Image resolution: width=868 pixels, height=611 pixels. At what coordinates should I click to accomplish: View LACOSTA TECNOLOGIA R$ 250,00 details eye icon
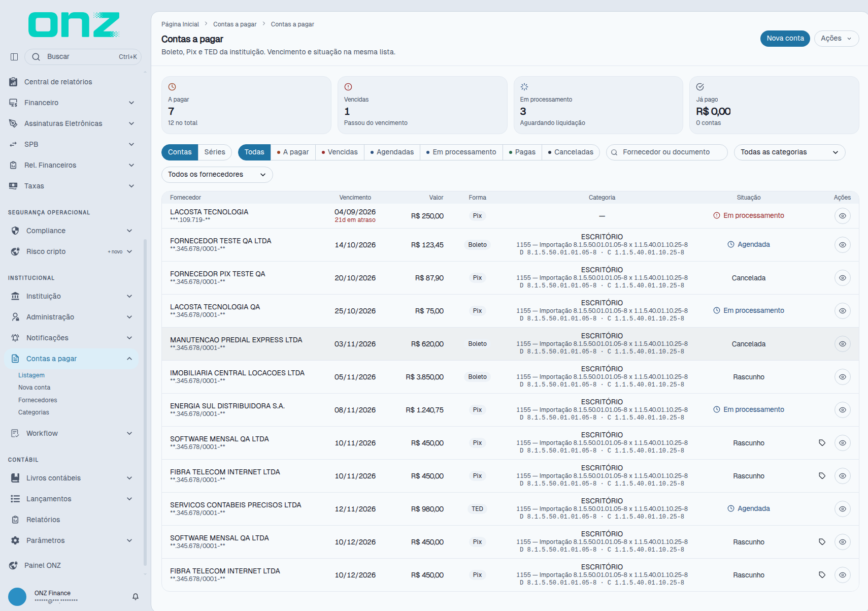coord(843,216)
